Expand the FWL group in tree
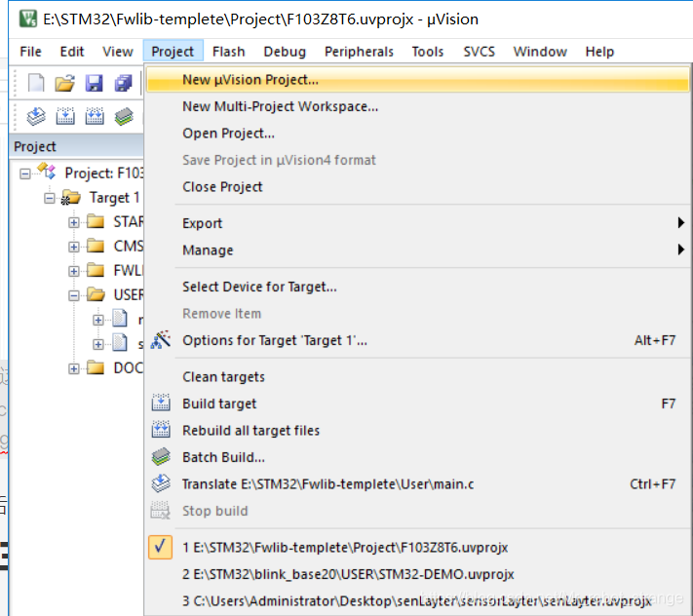The height and width of the screenshot is (616, 693). 74,271
